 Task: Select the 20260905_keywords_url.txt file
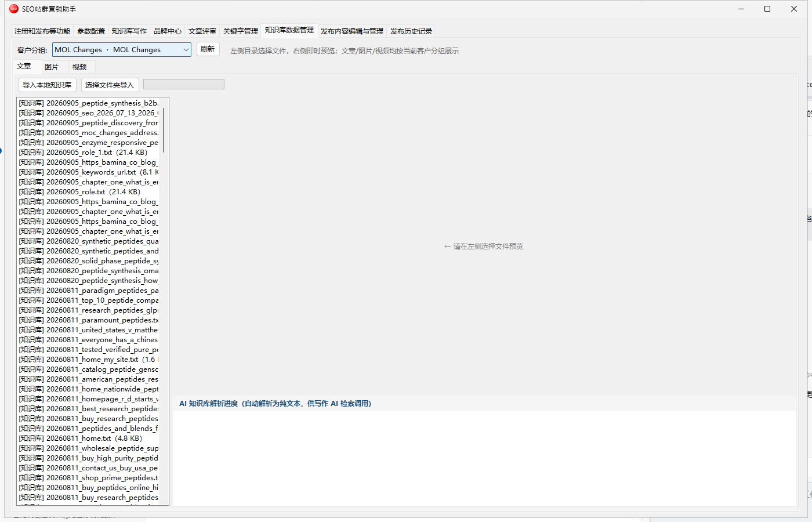88,172
